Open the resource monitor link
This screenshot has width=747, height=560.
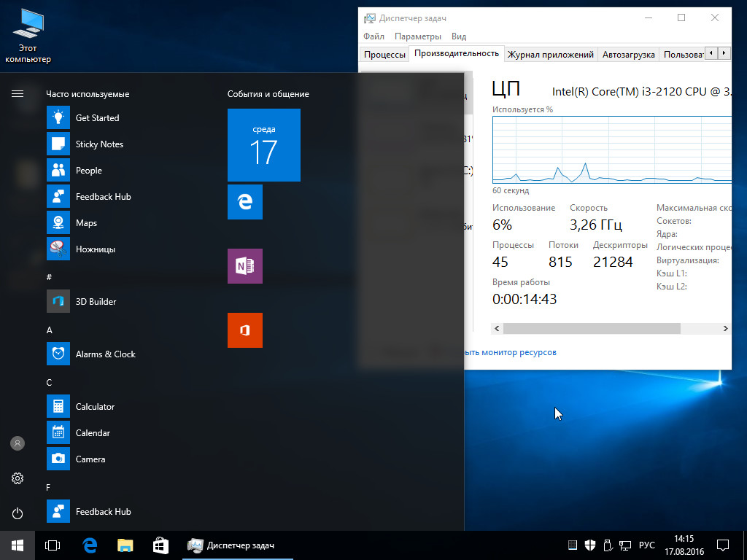pos(511,352)
